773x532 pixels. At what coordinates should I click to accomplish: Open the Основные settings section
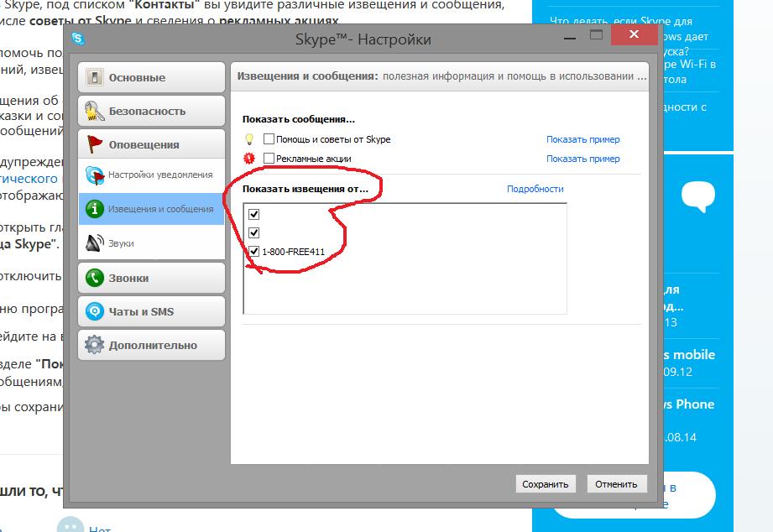tap(151, 77)
